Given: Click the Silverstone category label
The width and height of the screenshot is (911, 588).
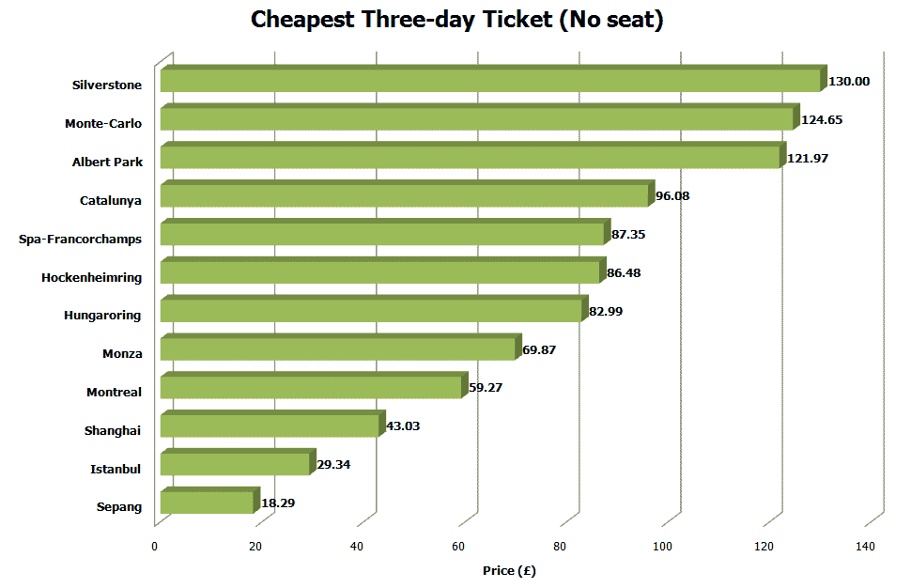Looking at the screenshot, I should point(107,85).
